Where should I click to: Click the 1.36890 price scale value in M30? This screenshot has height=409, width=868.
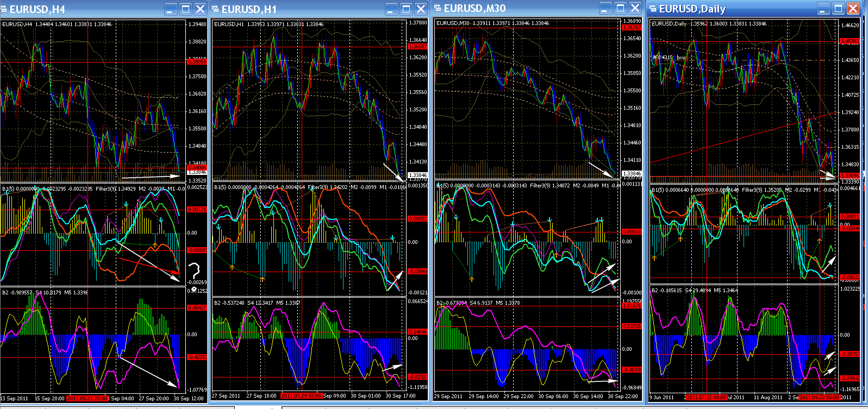coord(632,21)
